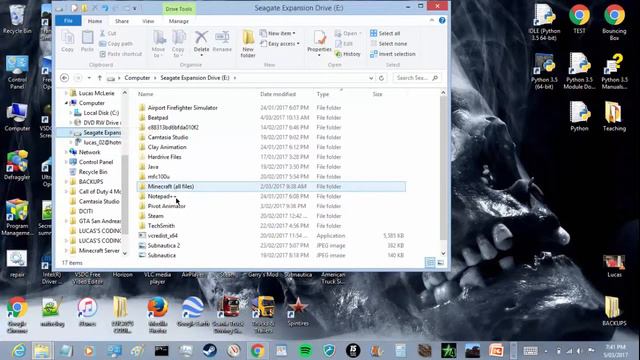This screenshot has width=640, height=360.
Task: Create a New folder from ribbon
Action: [248, 44]
